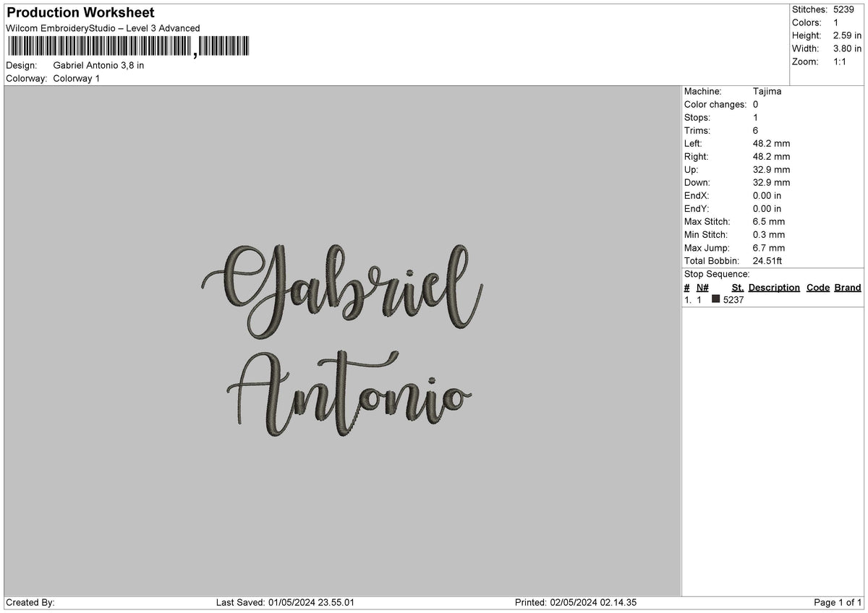The width and height of the screenshot is (868, 613).
Task: Click the Color changes value 0
Action: [756, 104]
